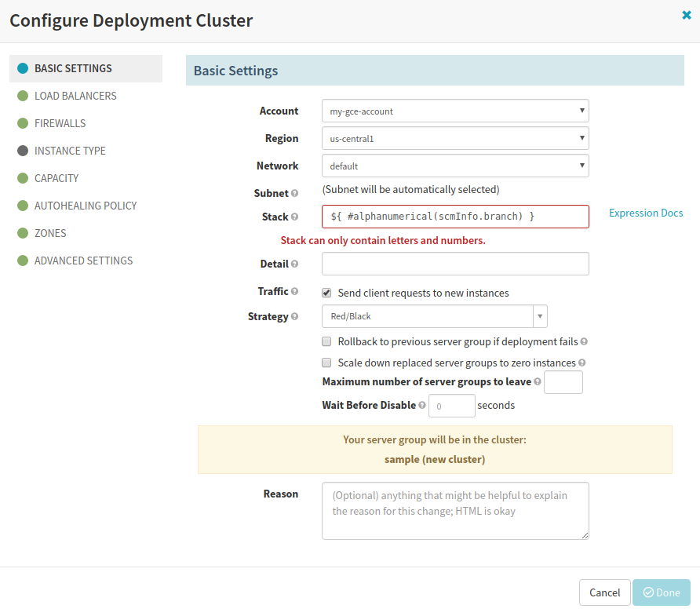Enable Rollback to previous server group checkbox

(326, 342)
